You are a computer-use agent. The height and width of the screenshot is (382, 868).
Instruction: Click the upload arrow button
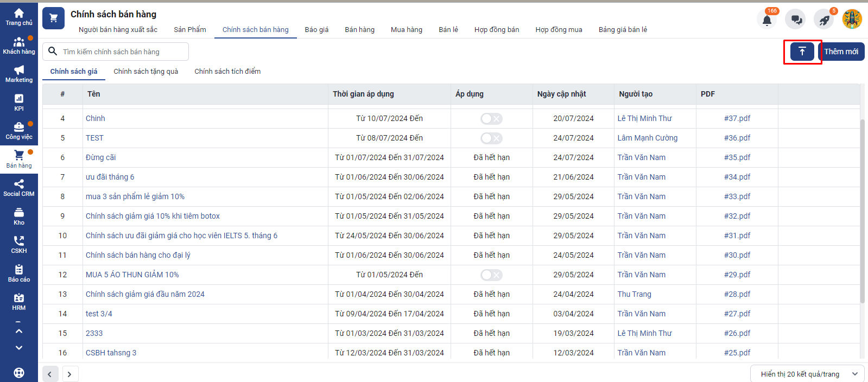802,52
